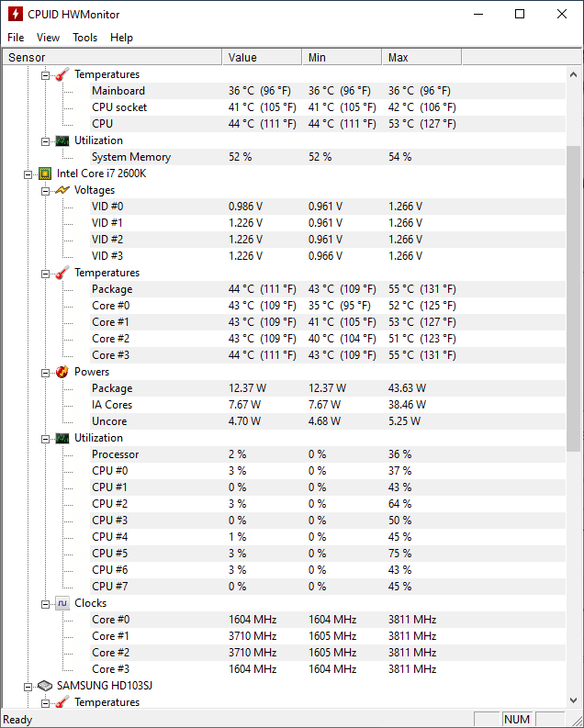Screen dimensions: 584x728
Task: Click the System Memory Utilization icon near the top
Action: pyautogui.click(x=62, y=140)
